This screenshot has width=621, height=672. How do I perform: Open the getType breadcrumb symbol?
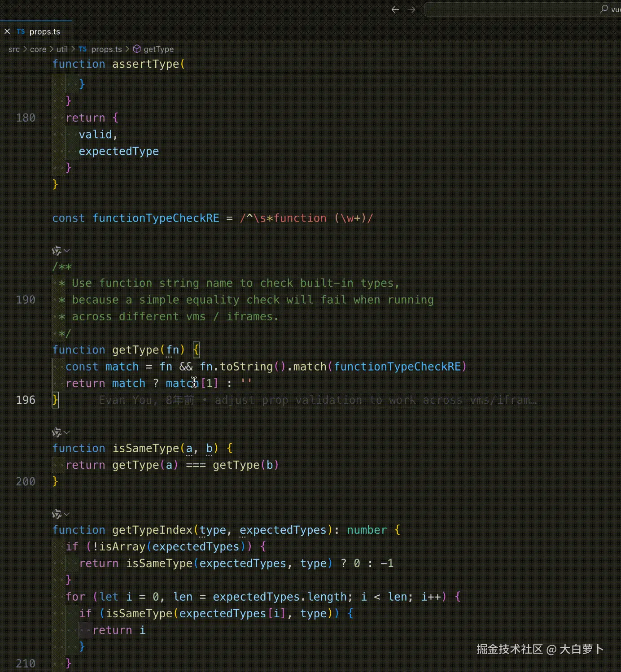[x=158, y=49]
